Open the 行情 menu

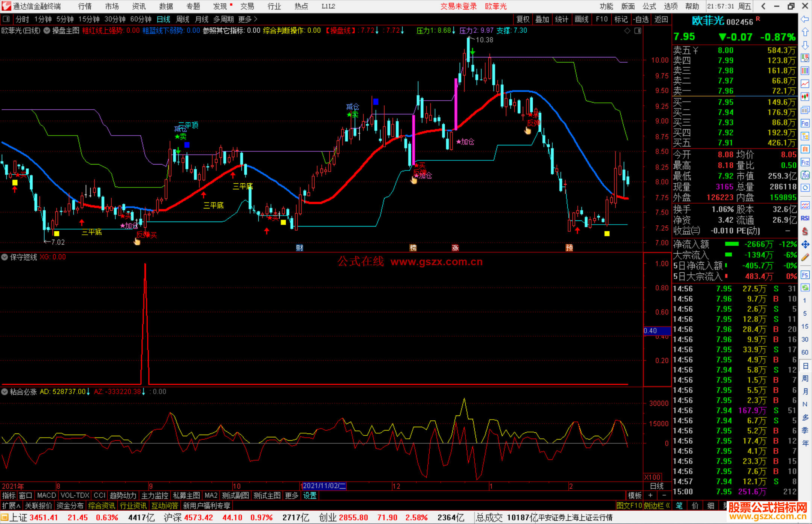click(x=85, y=6)
